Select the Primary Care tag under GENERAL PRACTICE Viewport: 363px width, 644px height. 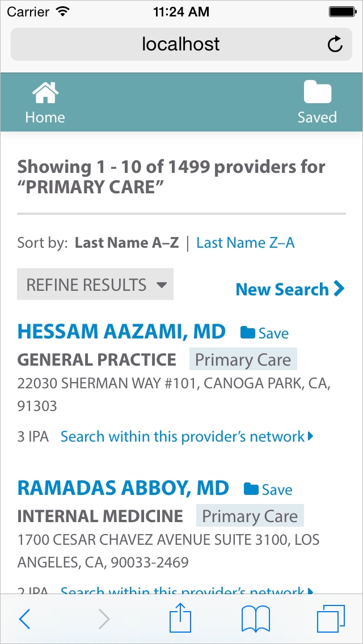point(243,359)
